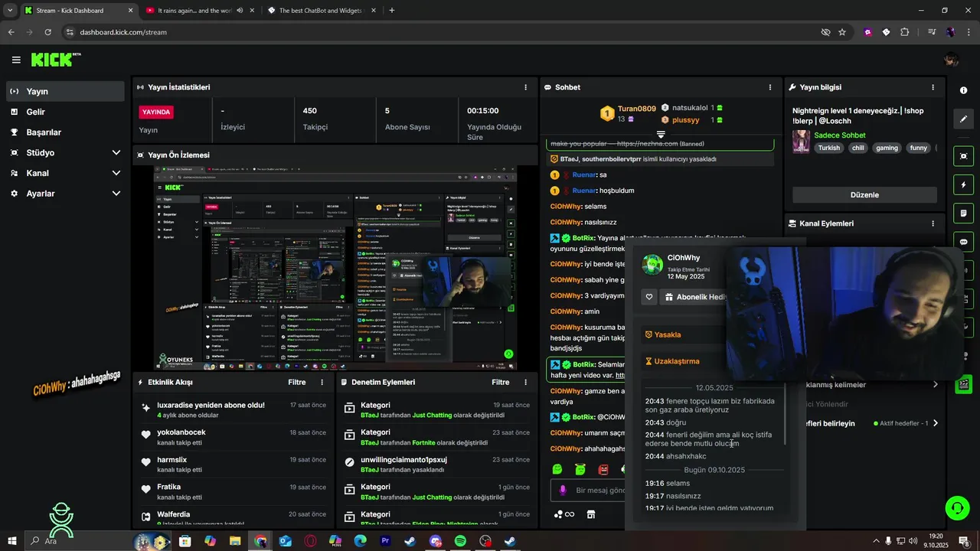Select Gelir in the sidebar
Viewport: 980px width, 551px height.
point(65,112)
